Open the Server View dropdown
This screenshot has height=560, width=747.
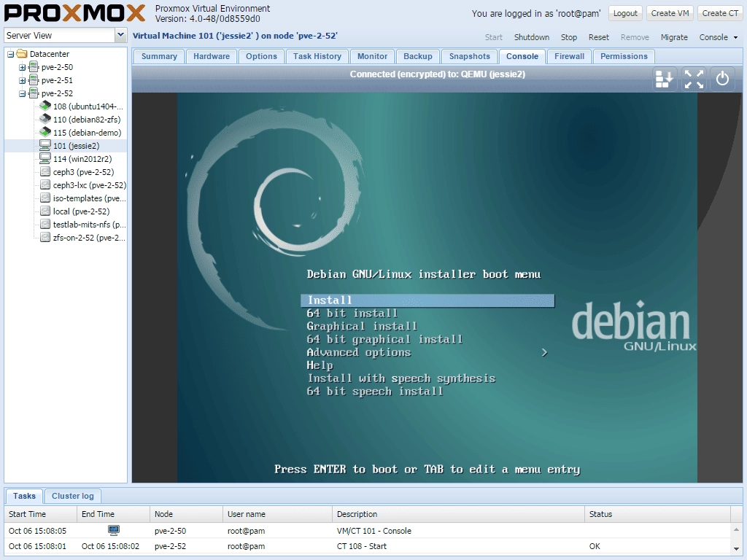(x=120, y=35)
